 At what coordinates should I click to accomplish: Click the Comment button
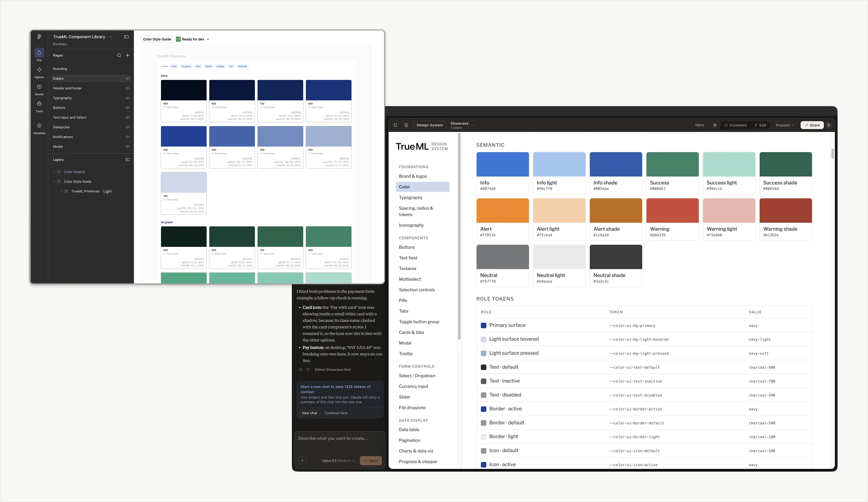(735, 125)
